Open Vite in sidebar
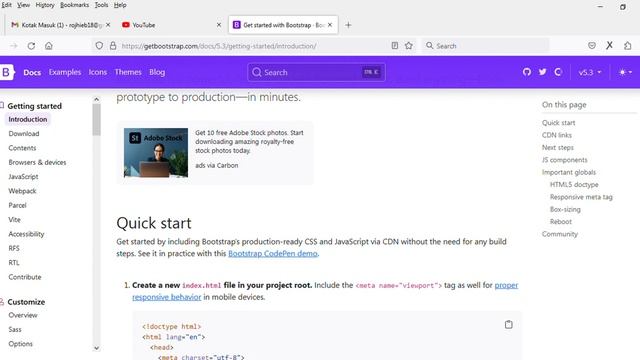 point(14,219)
